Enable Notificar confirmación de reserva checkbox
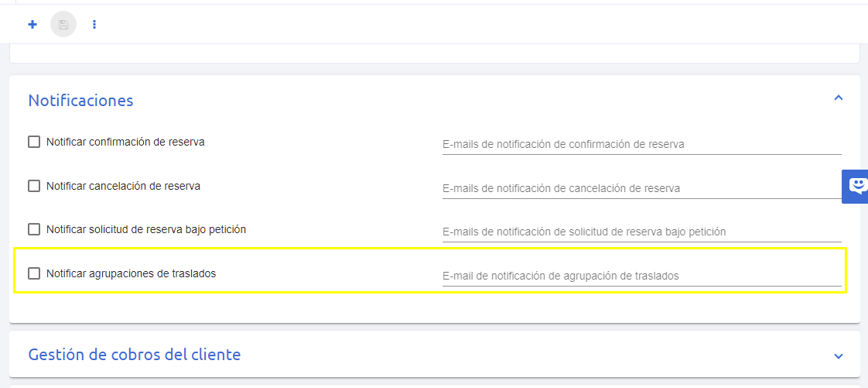868x388 pixels. tap(34, 142)
